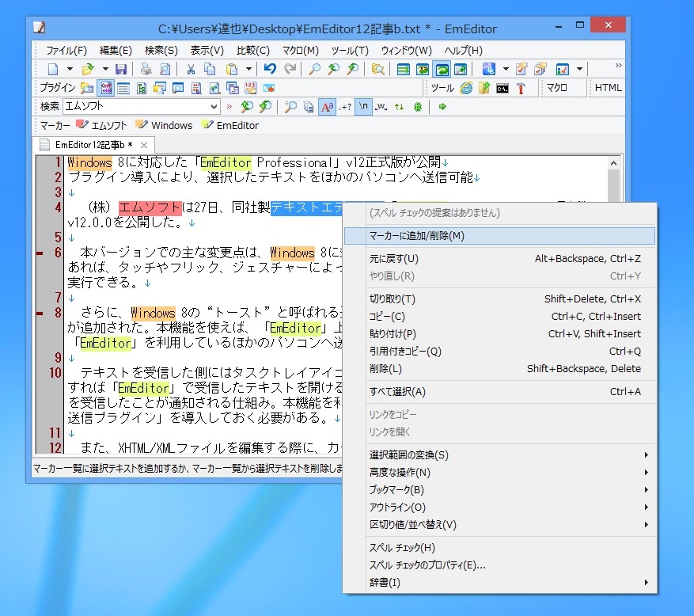Toggle the No Wrap lines icon
Image resolution: width=694 pixels, height=616 pixels.
point(404,70)
